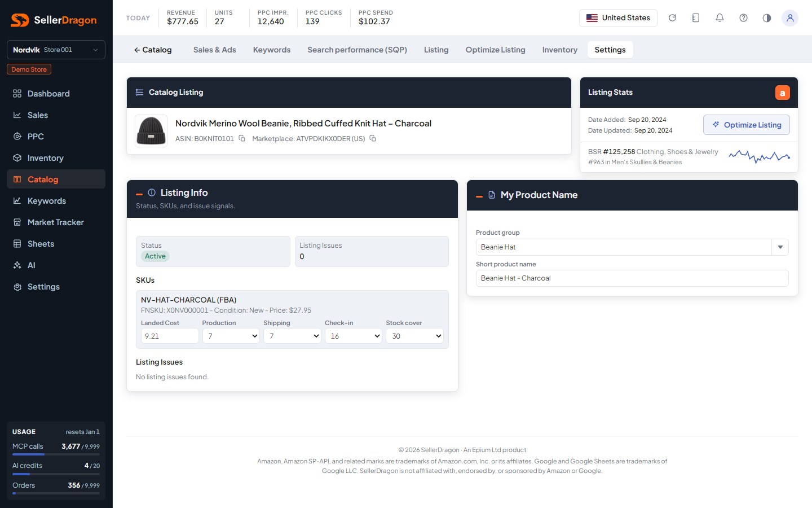The image size is (812, 508).
Task: Open the Optimize Listing tab
Action: click(x=496, y=50)
